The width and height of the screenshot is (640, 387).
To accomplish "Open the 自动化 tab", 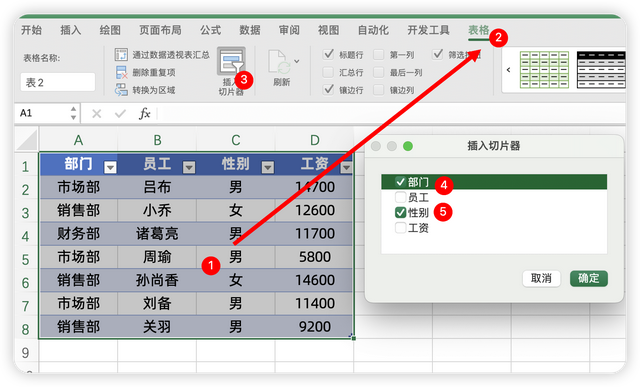I will 373,30.
